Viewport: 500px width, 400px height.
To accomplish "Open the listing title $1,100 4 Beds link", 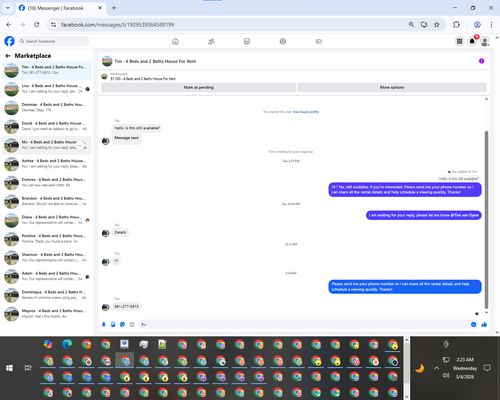I will click(143, 79).
